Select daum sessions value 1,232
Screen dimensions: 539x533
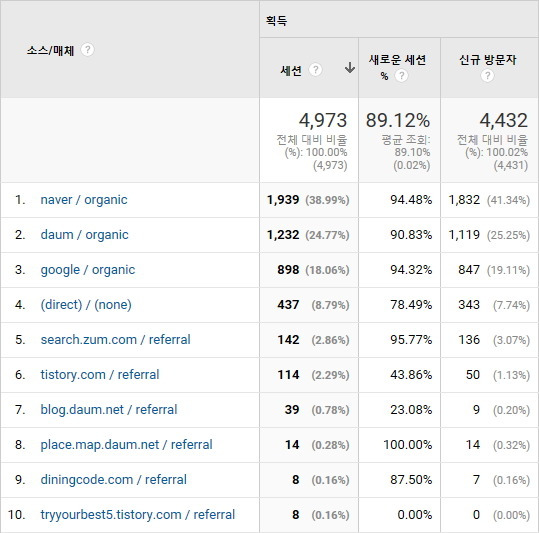[283, 235]
